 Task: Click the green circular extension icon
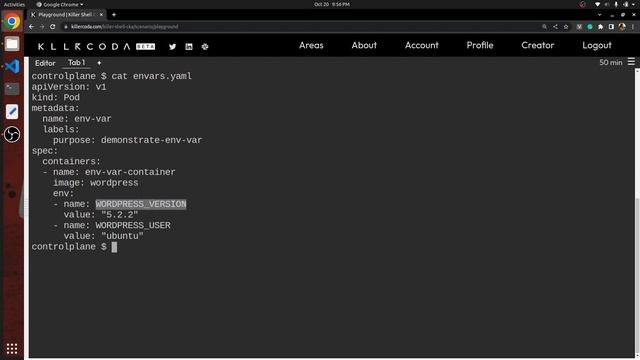(x=590, y=27)
